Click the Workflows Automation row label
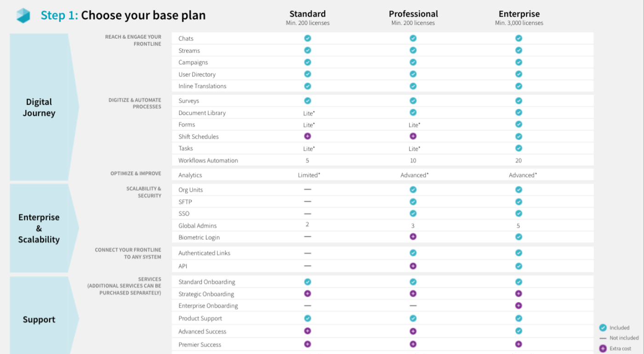The height and width of the screenshot is (354, 644). [x=208, y=160]
